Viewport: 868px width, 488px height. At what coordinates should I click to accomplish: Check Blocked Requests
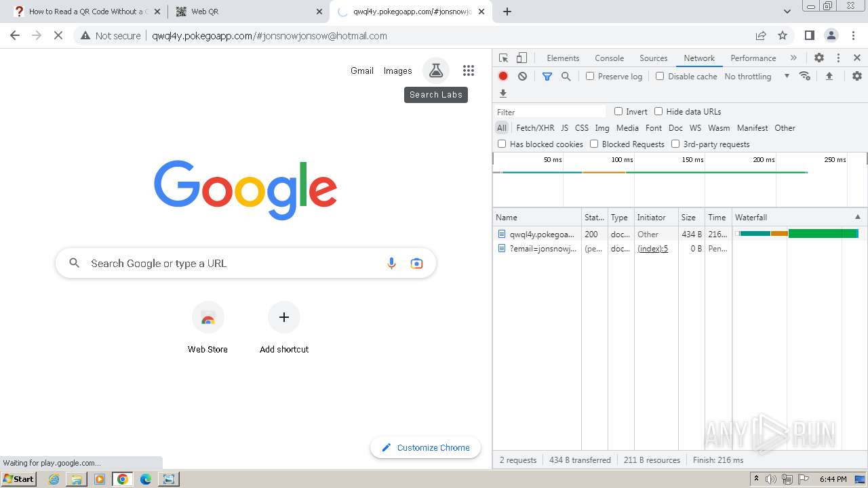[x=594, y=144]
